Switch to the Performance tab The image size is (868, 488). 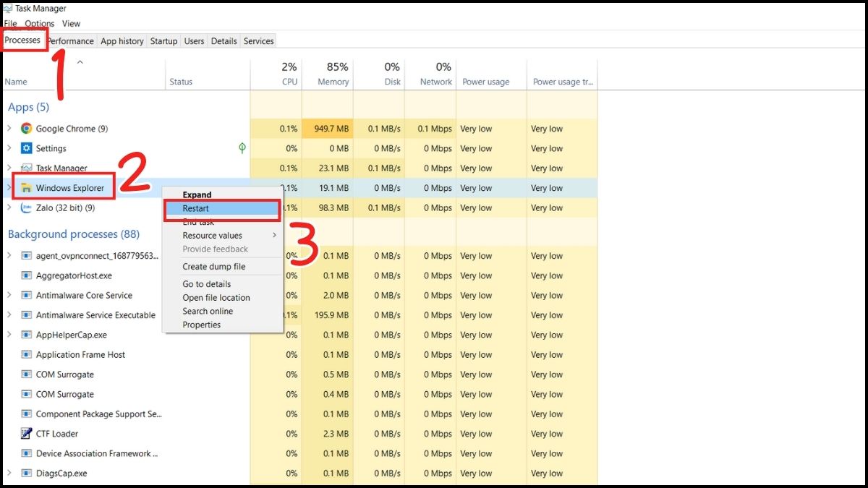pos(70,40)
